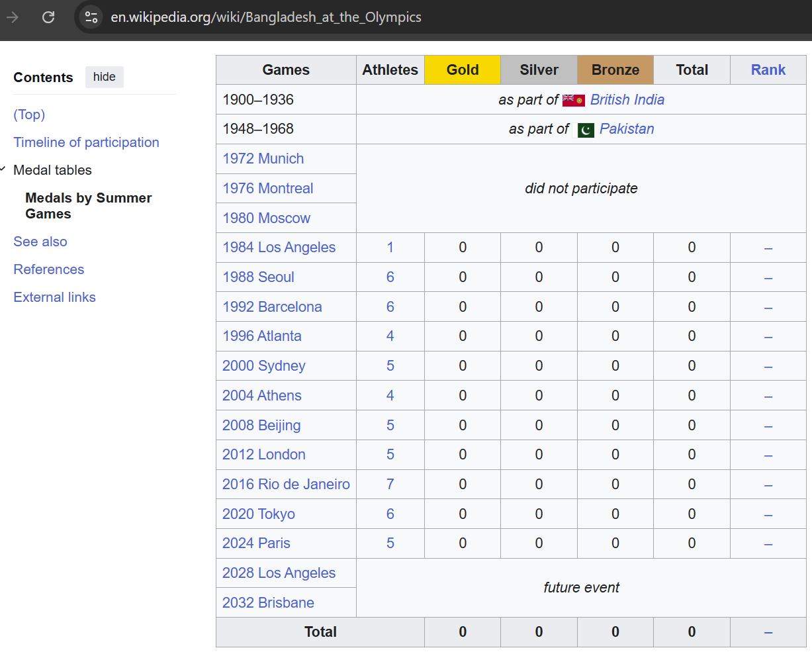Click the Pakistan flag icon
Image resolution: width=812 pixels, height=654 pixels.
[586, 130]
